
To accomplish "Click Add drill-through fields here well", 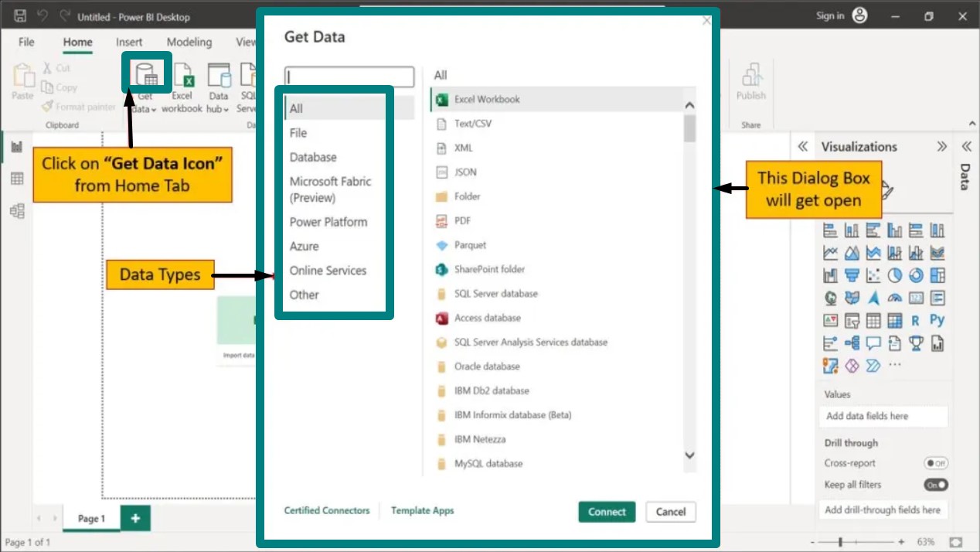I will click(x=883, y=509).
